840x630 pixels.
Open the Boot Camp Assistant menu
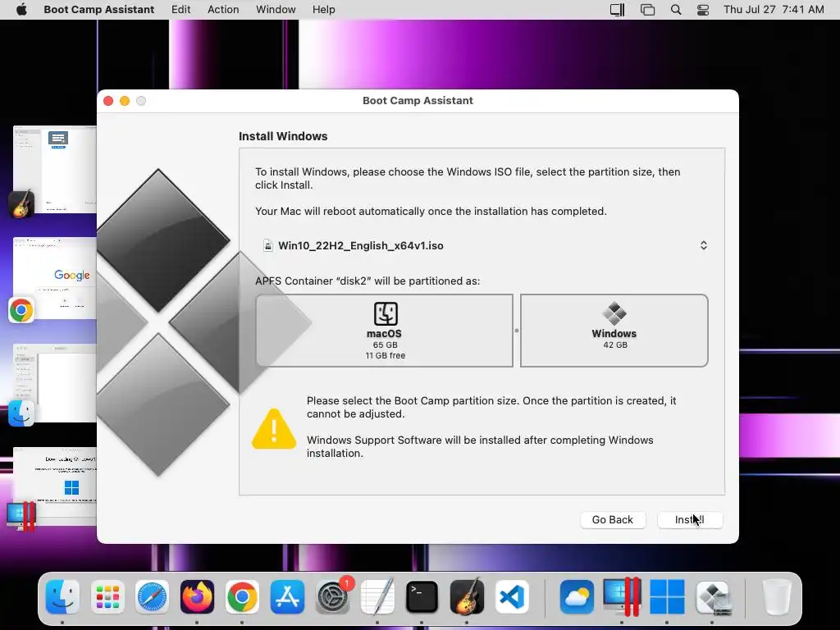(x=98, y=10)
